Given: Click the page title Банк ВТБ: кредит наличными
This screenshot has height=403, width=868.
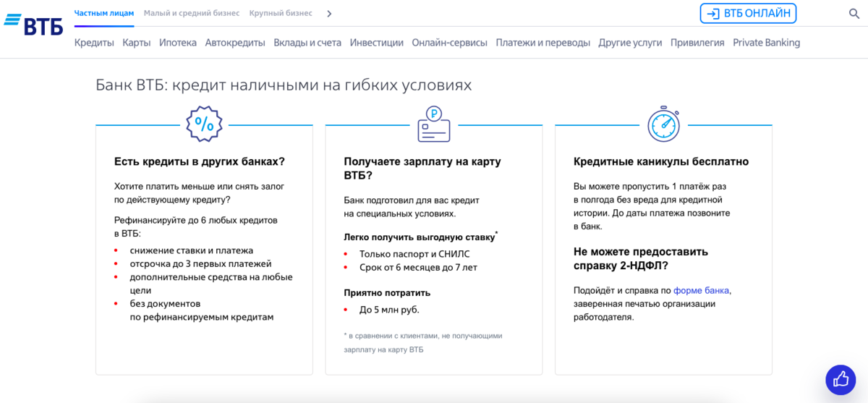Looking at the screenshot, I should tap(284, 85).
